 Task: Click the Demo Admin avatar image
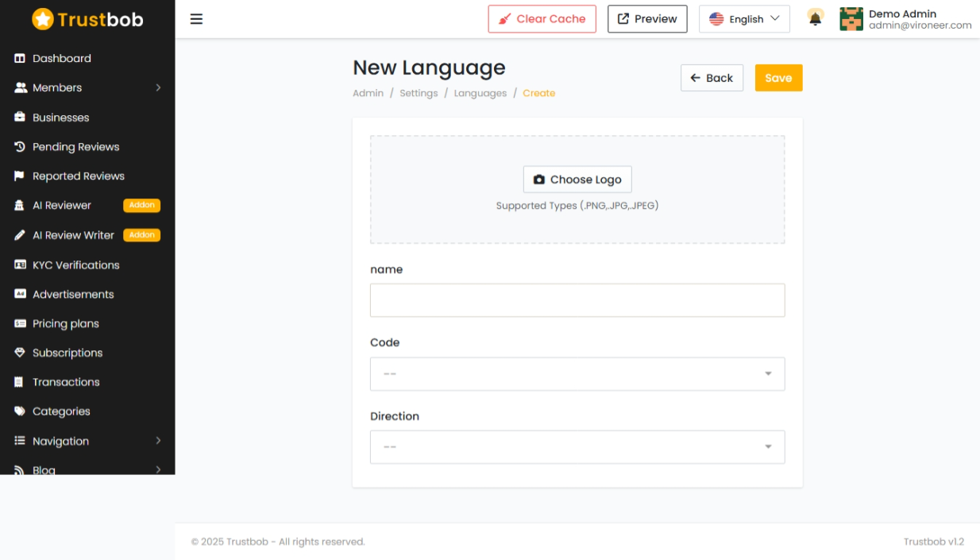pos(851,19)
